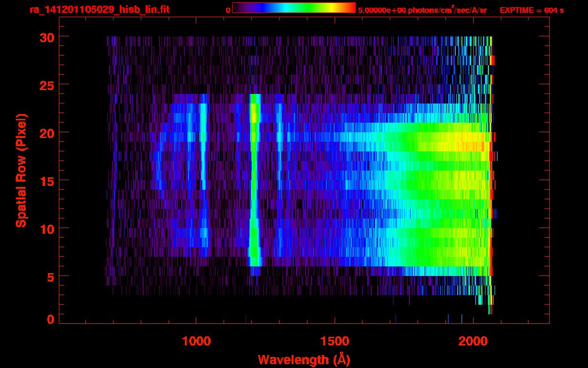Click the 1000 wavelength tick label
The height and width of the screenshot is (368, 588).
[196, 341]
